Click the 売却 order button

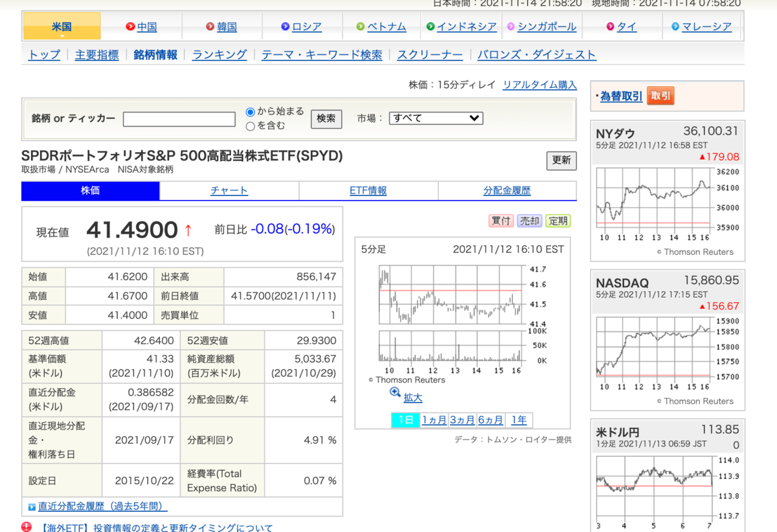click(530, 221)
